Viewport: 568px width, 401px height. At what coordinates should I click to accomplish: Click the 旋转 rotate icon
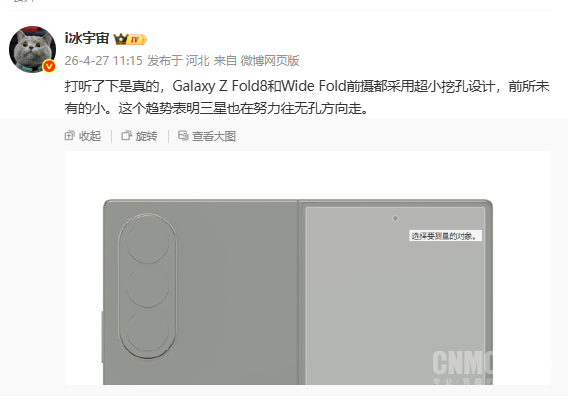(x=126, y=136)
